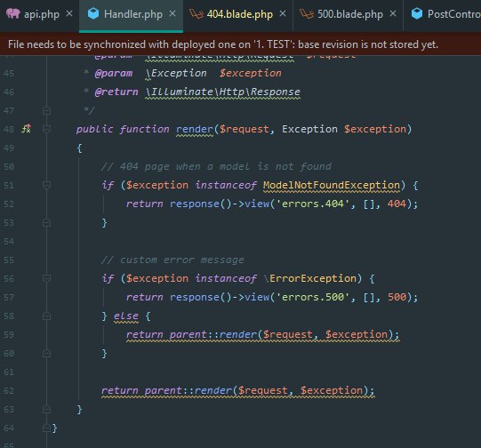Click ModelNotFoundException on line 51

332,185
